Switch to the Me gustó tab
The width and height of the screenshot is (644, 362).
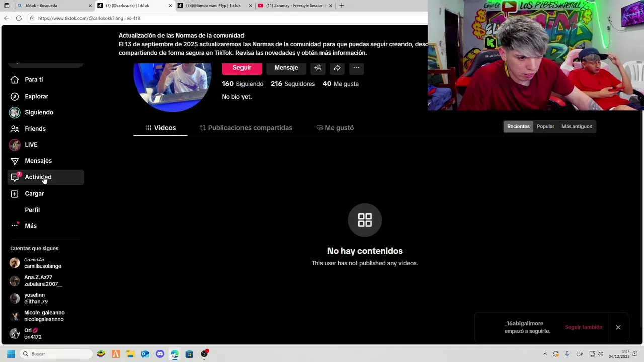tap(335, 128)
